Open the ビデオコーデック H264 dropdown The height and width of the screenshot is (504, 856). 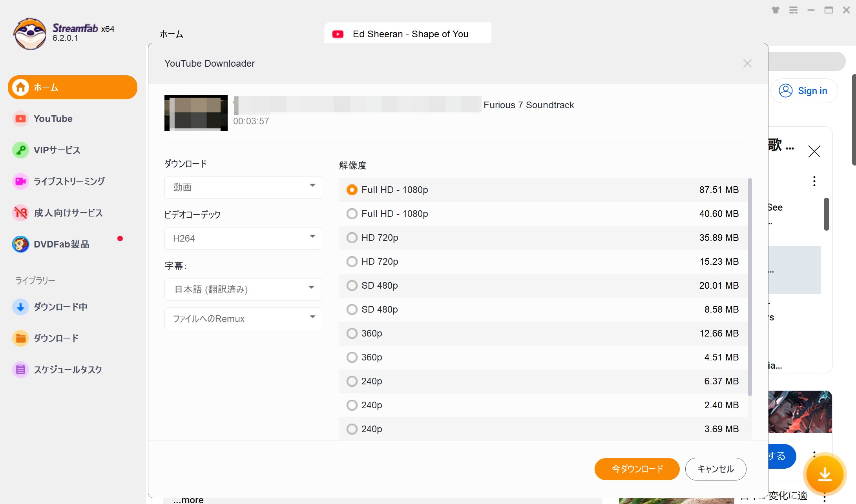tap(243, 238)
